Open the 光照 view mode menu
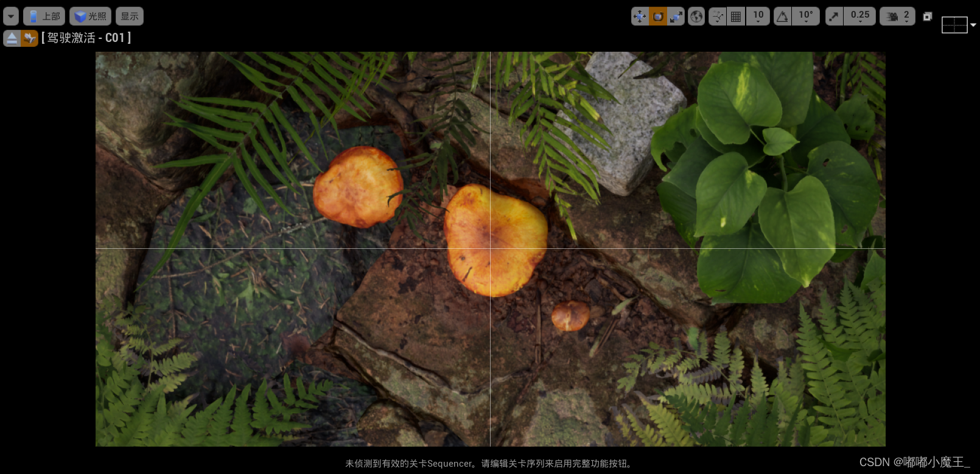This screenshot has height=474, width=980. coord(90,16)
